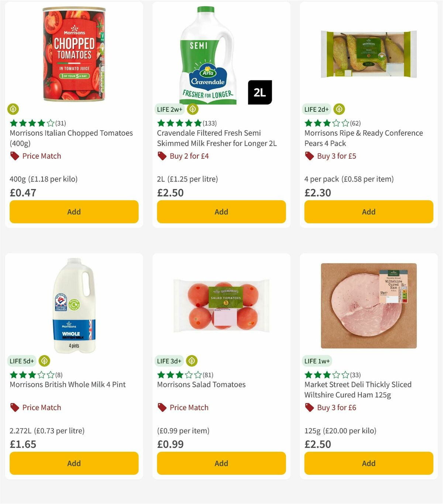Click the plant icon beside Whole Milk LIFE 5d+ badge
The width and height of the screenshot is (443, 504).
click(44, 361)
